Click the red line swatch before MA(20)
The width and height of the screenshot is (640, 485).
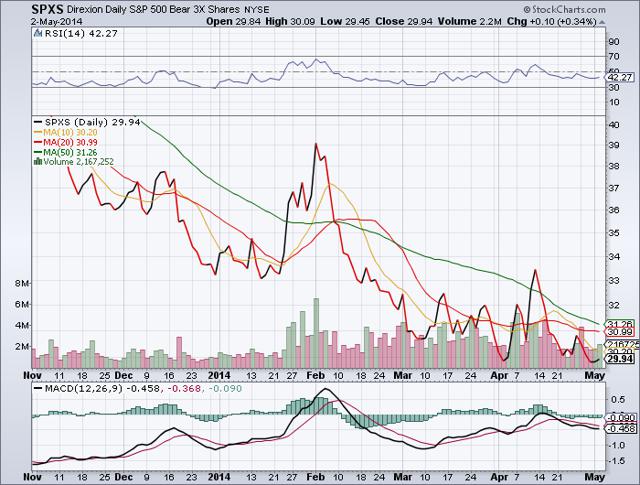[38, 142]
